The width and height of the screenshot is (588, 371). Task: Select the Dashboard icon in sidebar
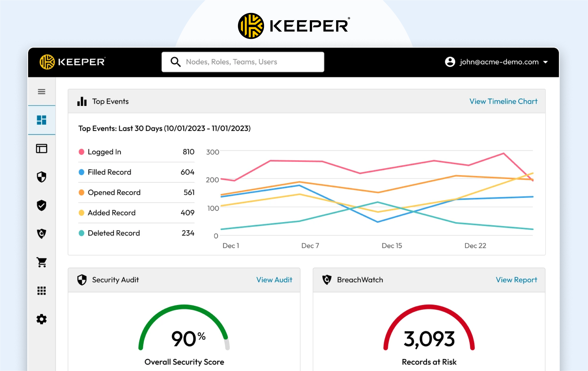(41, 120)
